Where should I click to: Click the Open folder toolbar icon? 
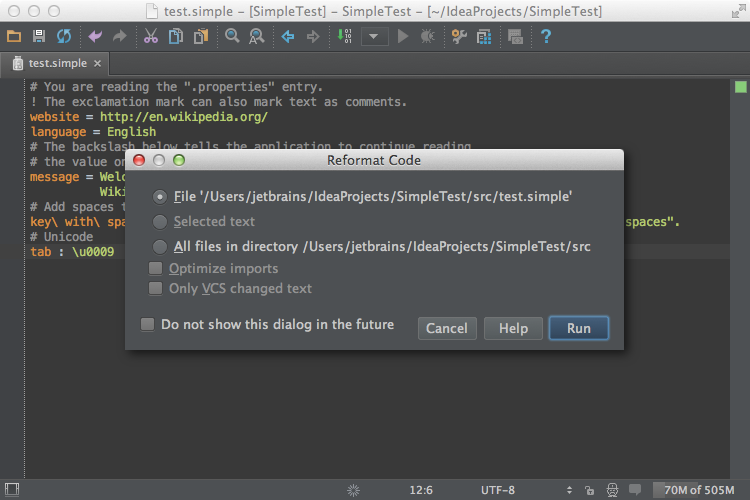pyautogui.click(x=14, y=37)
